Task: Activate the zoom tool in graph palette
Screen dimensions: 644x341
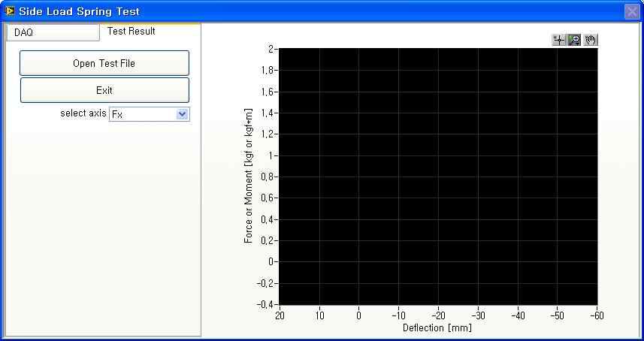Action: [x=574, y=40]
